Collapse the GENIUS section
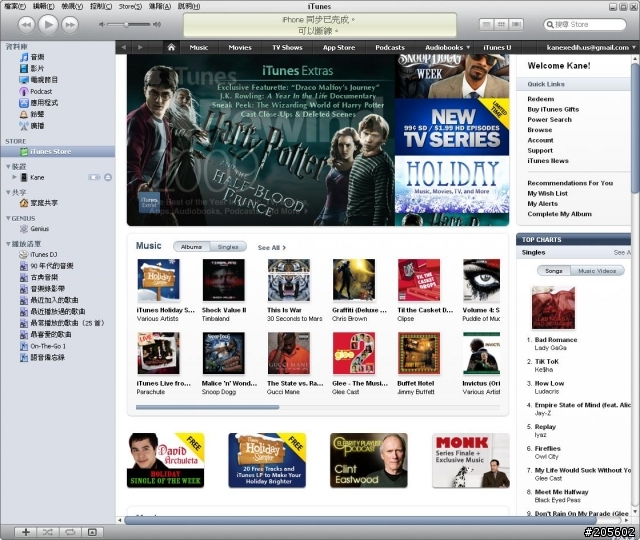 point(8,218)
